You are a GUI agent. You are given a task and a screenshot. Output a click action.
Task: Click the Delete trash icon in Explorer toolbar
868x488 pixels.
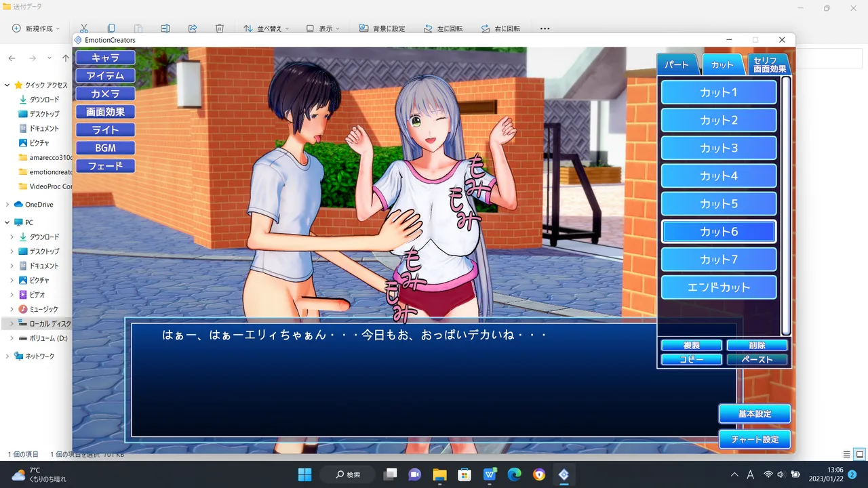tap(220, 28)
